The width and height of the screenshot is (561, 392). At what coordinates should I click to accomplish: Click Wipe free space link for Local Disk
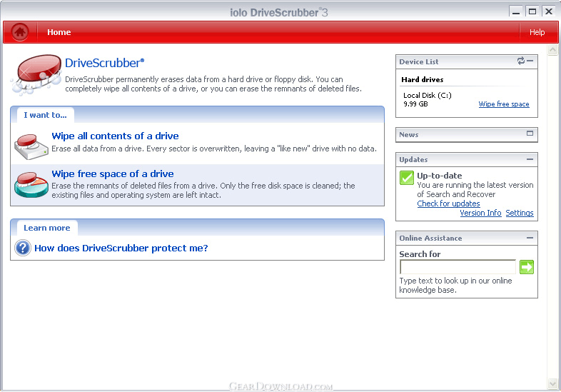pos(504,104)
